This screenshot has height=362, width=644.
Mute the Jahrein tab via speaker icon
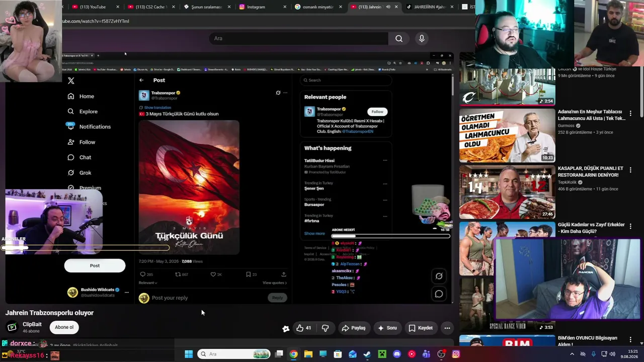(388, 7)
